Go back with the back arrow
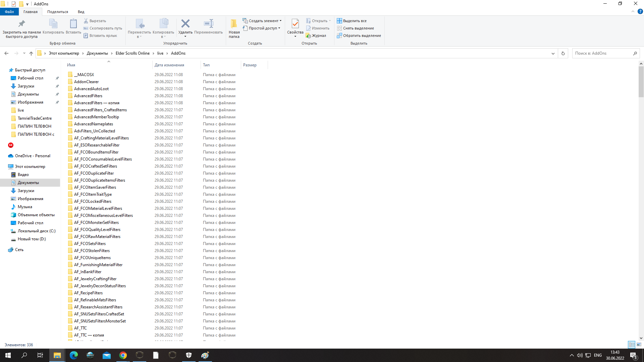Screen dimensions: 644x362 (x=6, y=53)
